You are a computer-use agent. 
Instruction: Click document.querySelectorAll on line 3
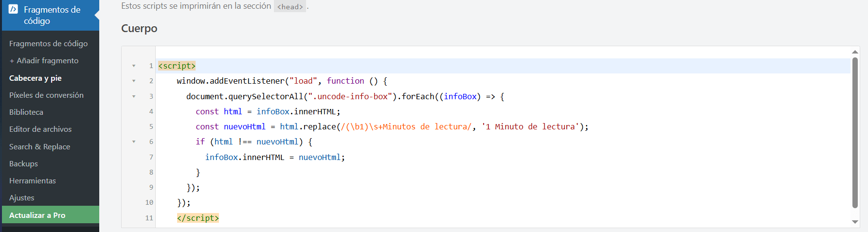pyautogui.click(x=245, y=96)
